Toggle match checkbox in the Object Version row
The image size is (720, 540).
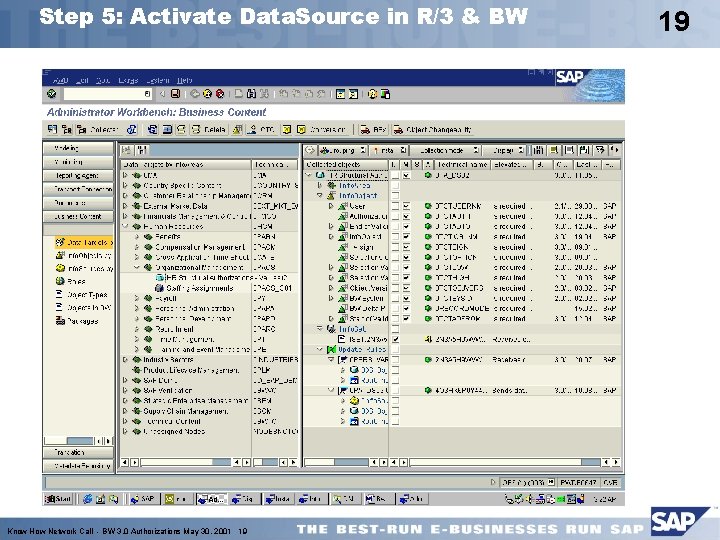[406, 288]
